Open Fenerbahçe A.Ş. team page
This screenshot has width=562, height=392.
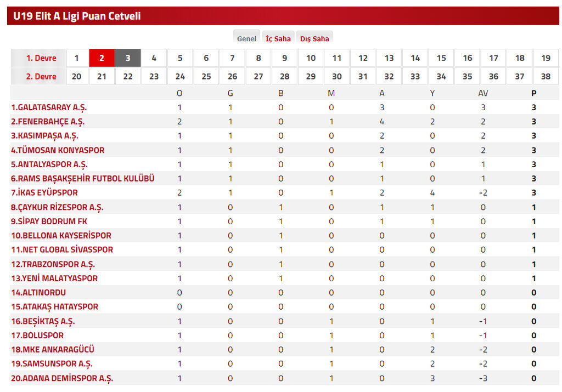[48, 122]
